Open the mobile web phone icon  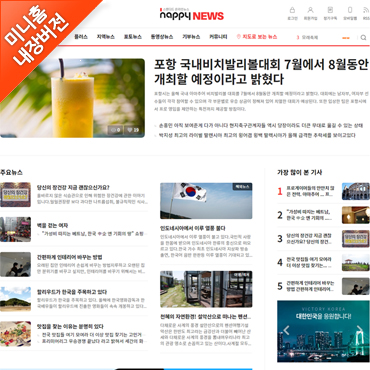[x=350, y=10]
